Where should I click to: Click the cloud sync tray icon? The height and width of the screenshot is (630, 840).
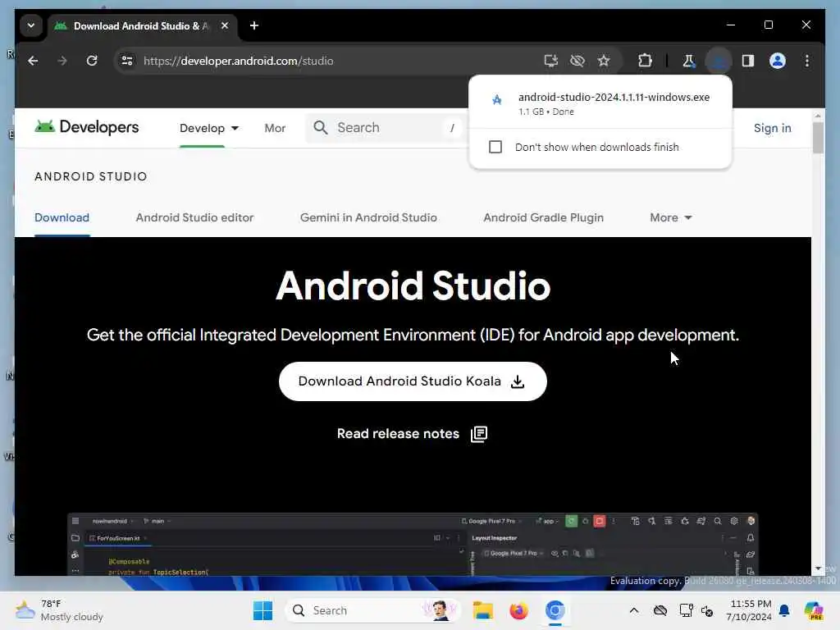[660, 610]
